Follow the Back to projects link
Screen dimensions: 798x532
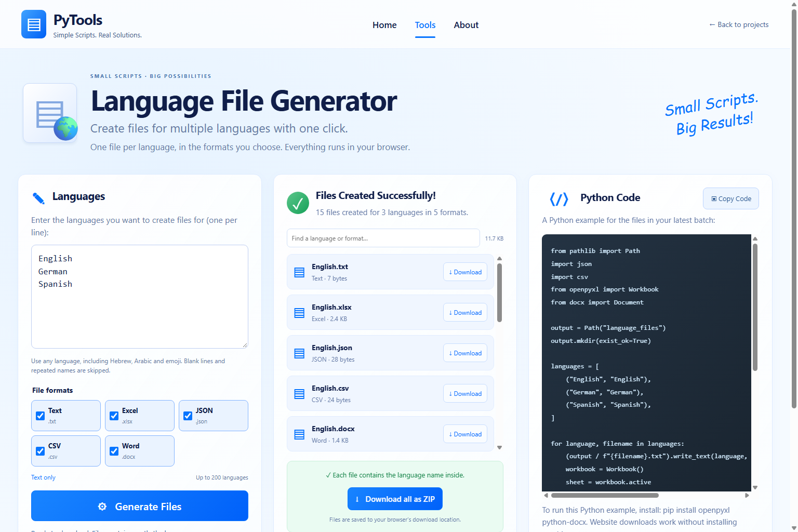(x=738, y=24)
